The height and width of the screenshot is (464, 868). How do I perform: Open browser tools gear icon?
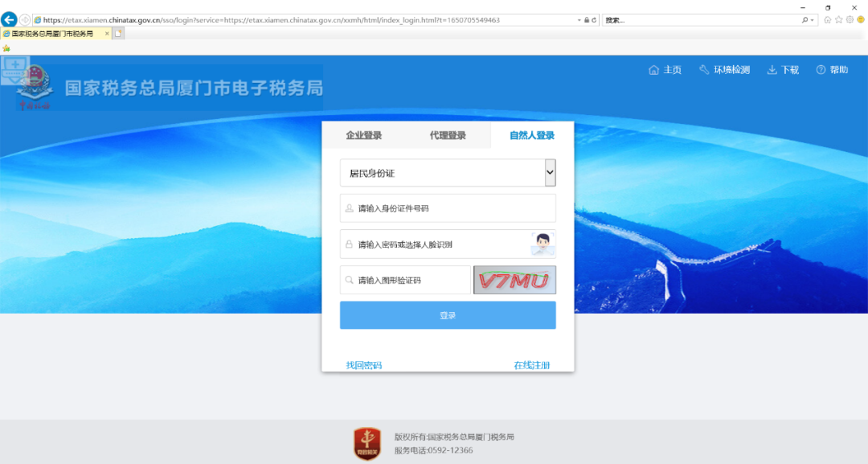tap(850, 20)
